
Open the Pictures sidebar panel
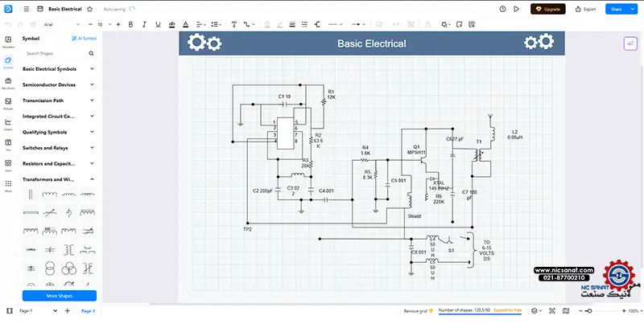pos(8,103)
